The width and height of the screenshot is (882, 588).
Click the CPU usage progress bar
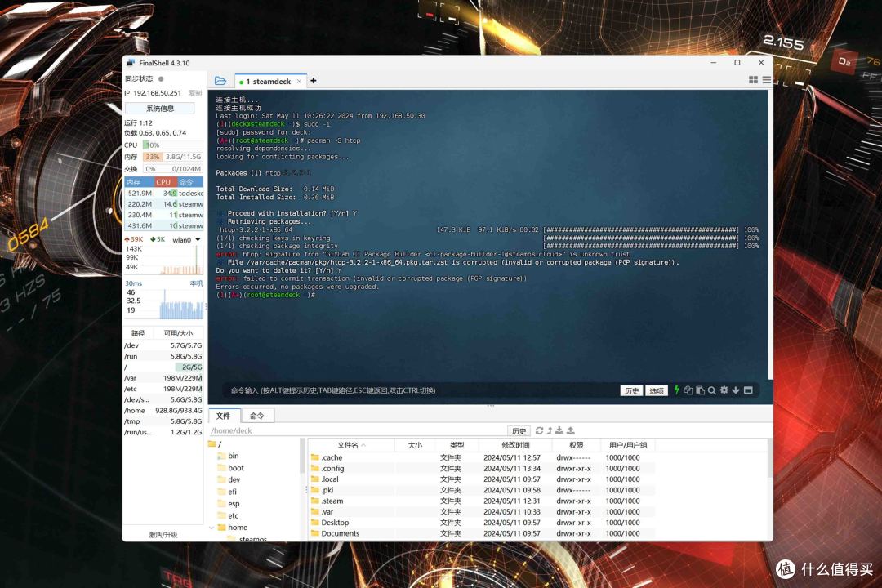(x=172, y=145)
